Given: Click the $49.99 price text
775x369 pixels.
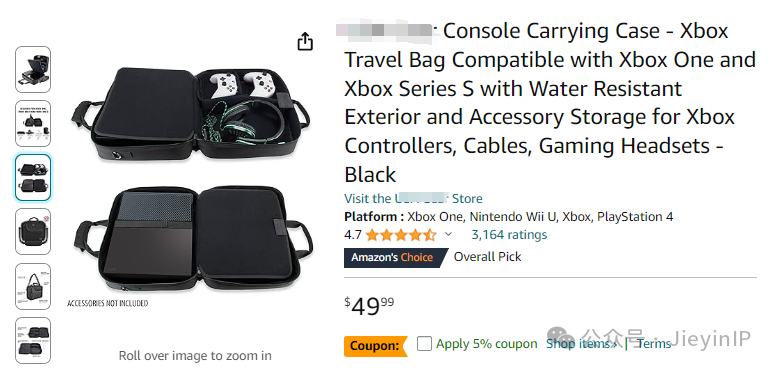Looking at the screenshot, I should [370, 307].
